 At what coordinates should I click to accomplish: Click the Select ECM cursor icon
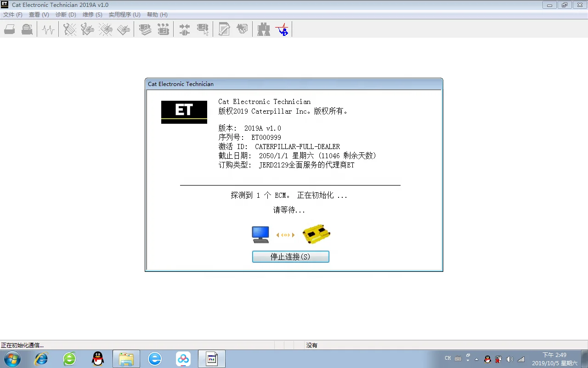203,30
